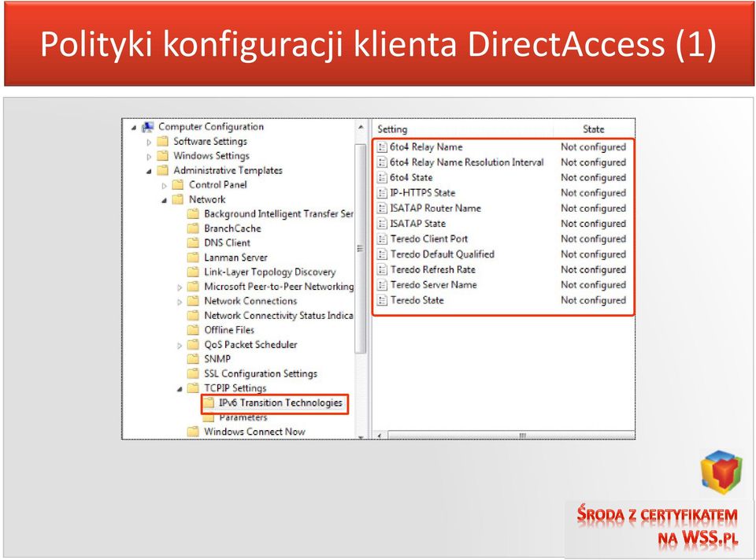Click the tree pane vertical scrollbar thumb
The width and height of the screenshot is (756, 560).
[x=361, y=249]
